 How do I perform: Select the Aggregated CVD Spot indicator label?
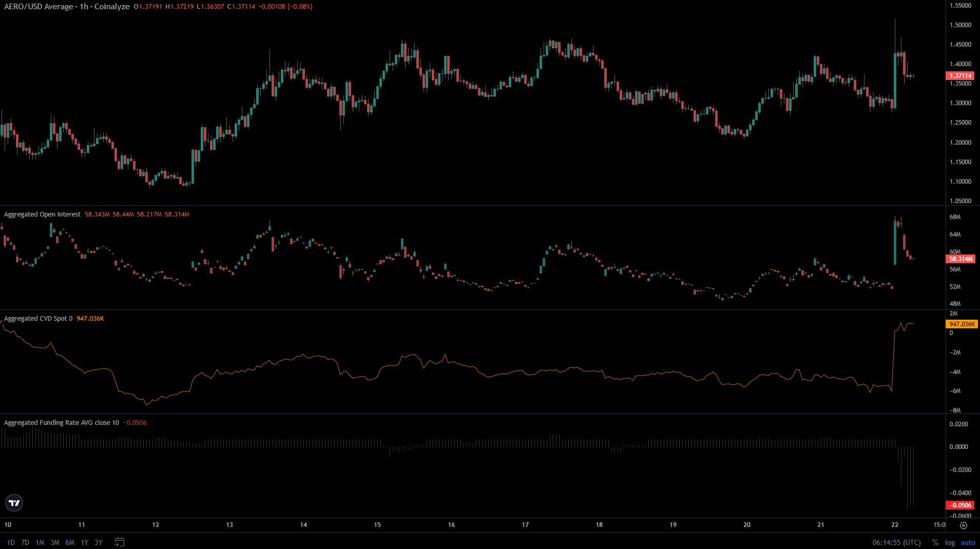click(38, 319)
